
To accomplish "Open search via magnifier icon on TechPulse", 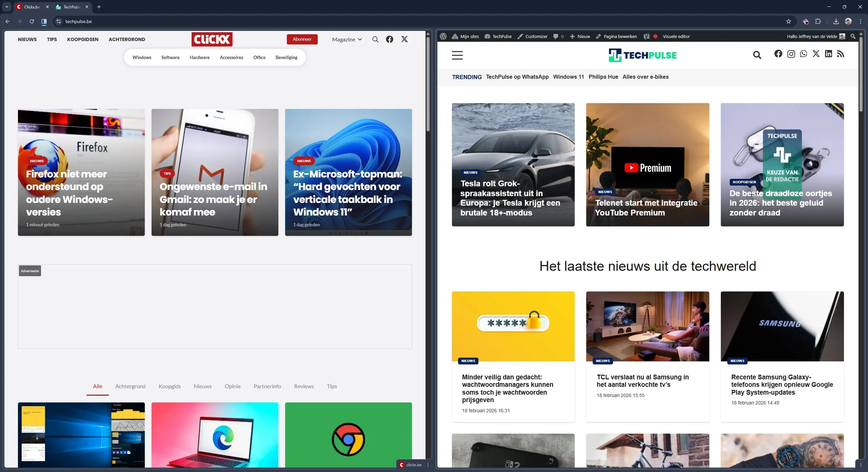I will [x=757, y=55].
